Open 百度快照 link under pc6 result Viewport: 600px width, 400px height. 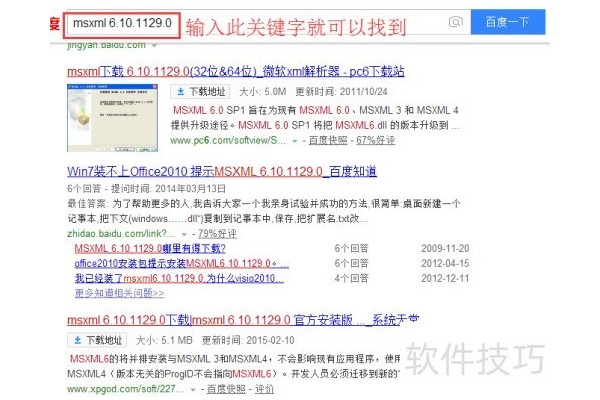[x=328, y=140]
